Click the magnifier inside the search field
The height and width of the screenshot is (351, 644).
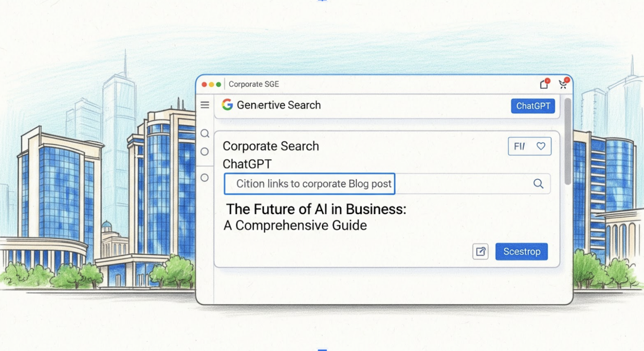(x=538, y=184)
